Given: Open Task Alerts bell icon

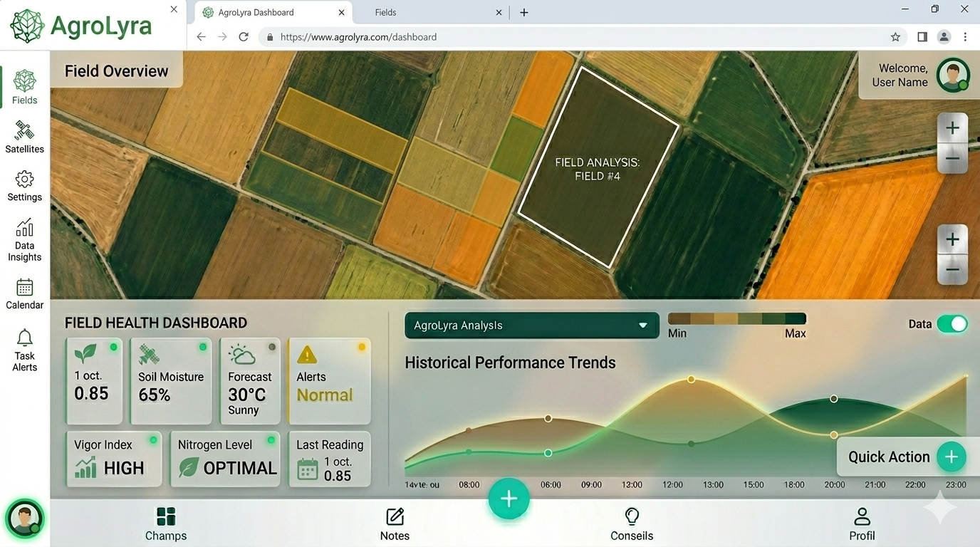Looking at the screenshot, I should point(24,338).
